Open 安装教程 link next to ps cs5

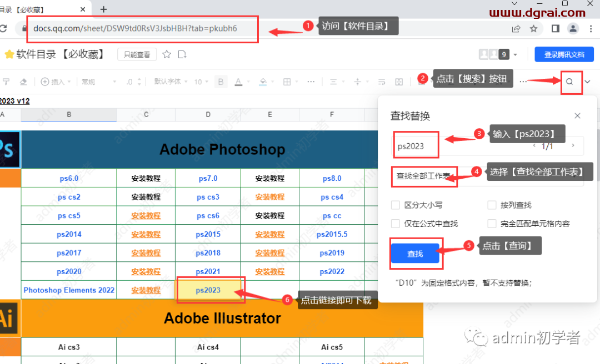tap(146, 216)
